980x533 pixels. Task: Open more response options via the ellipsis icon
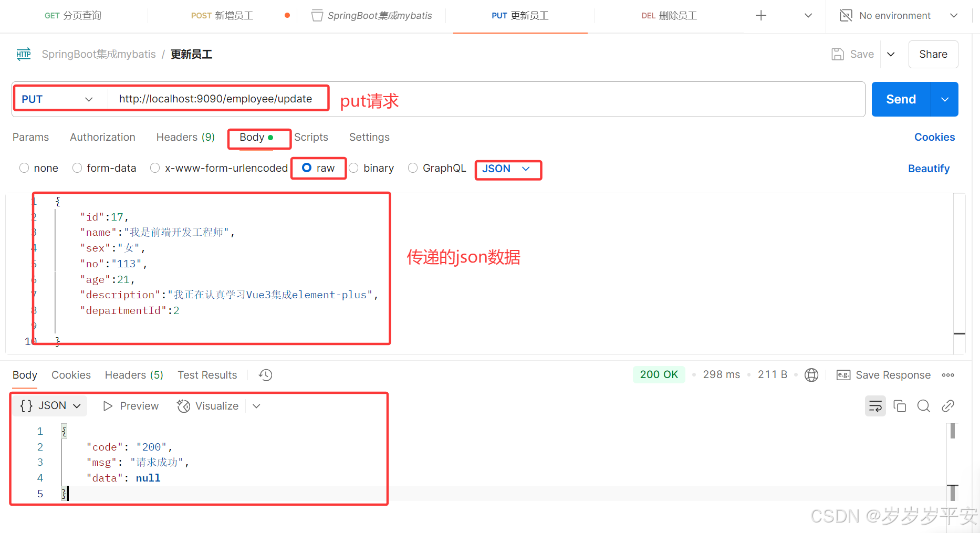coord(948,375)
